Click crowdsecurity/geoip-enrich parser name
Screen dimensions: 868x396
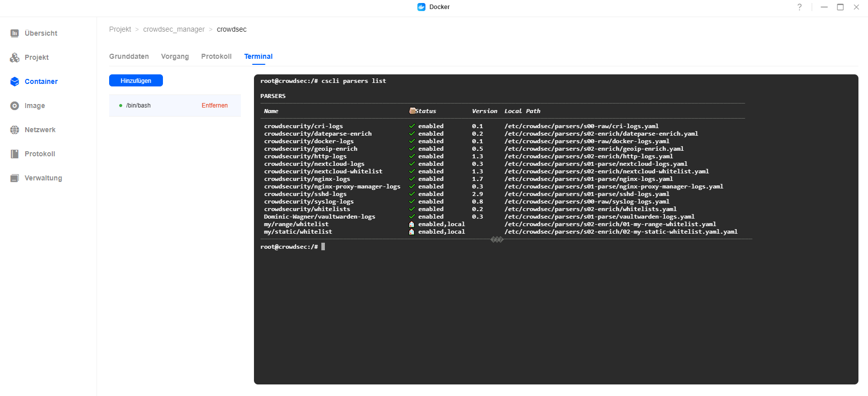click(x=311, y=149)
